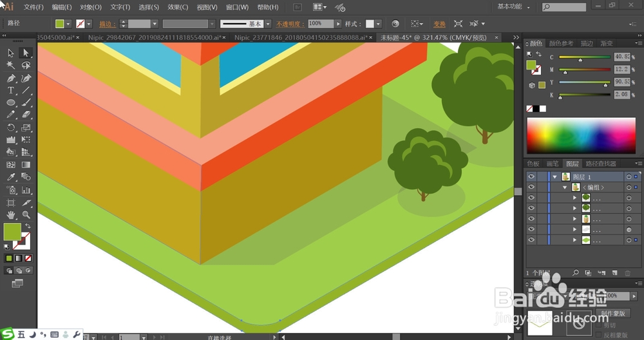Select the Direct Selection tool
644x340 pixels.
26,53
